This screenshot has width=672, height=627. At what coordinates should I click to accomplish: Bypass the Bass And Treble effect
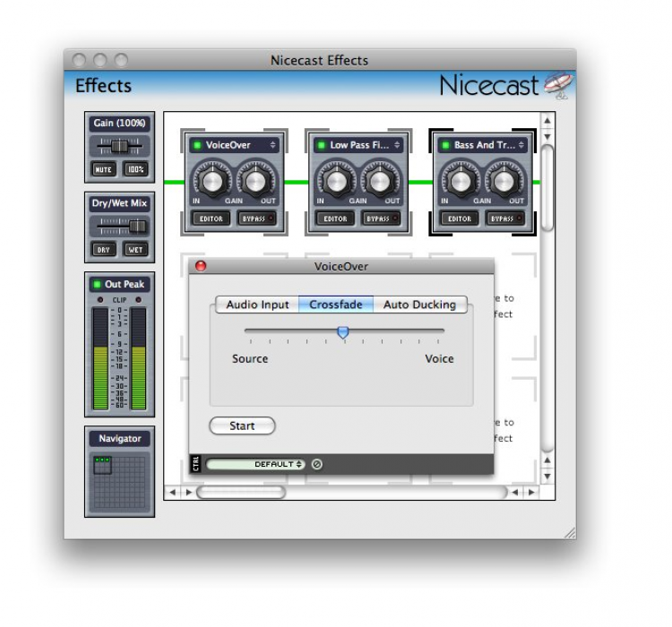[504, 219]
